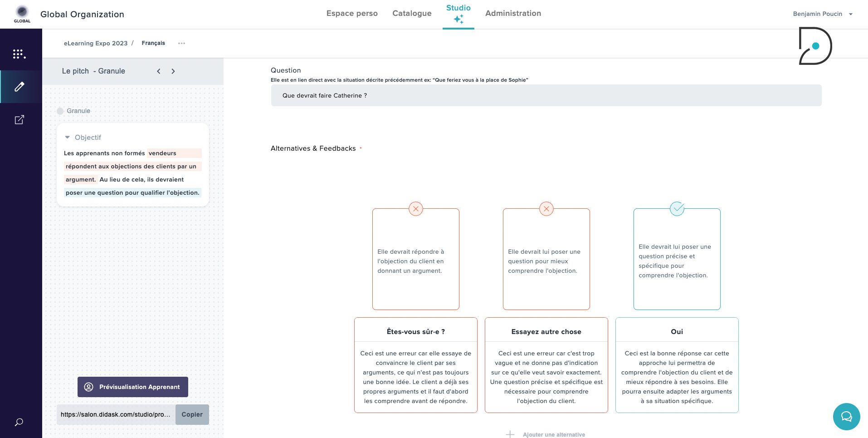Switch to the Catalogue tab

point(412,14)
